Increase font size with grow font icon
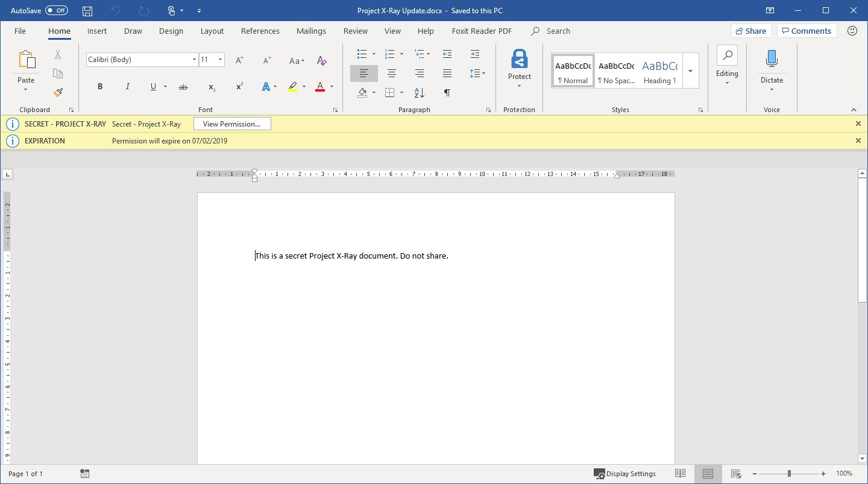Image resolution: width=868 pixels, height=484 pixels. pos(239,60)
